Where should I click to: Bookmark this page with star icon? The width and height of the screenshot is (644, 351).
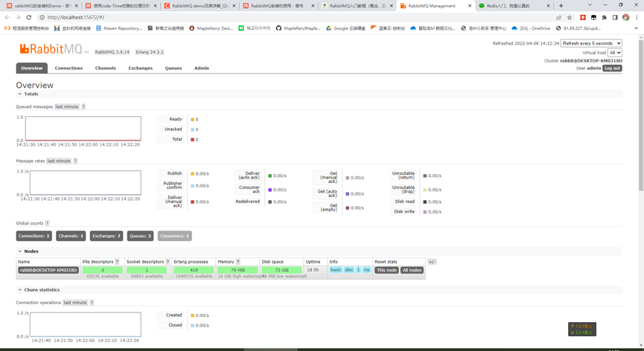click(x=570, y=17)
